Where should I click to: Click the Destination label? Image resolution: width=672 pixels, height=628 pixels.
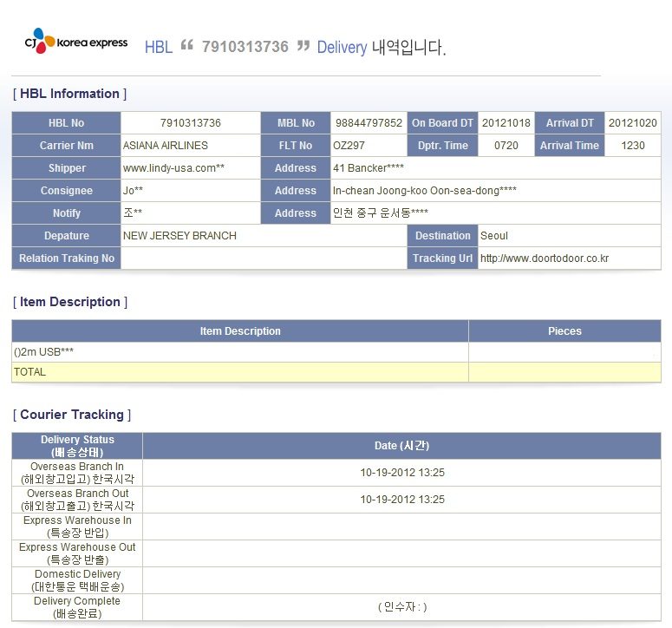pos(442,235)
